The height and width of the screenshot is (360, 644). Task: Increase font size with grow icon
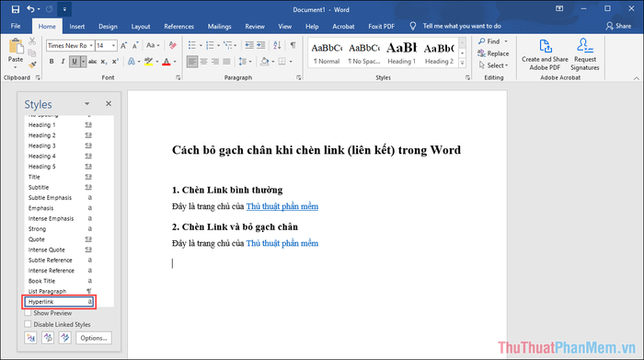tap(123, 46)
